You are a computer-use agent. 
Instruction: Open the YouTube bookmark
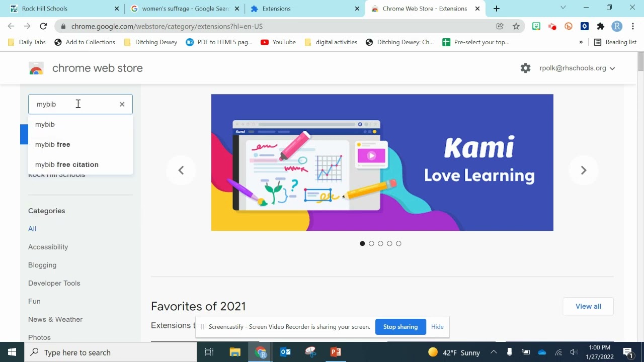[x=278, y=42]
